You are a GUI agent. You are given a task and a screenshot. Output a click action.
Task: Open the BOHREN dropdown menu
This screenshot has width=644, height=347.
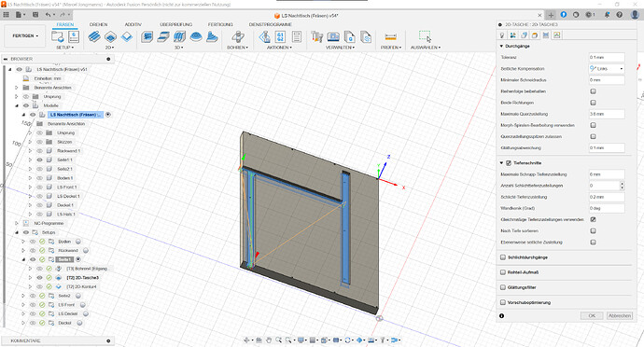pos(237,48)
